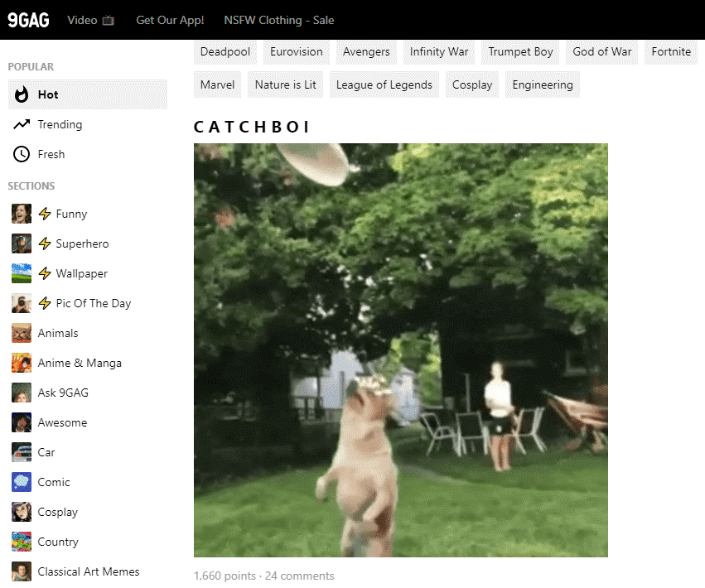Screen dimensions: 705x588
Task: Click the dog catching frisbee GIF
Action: click(x=401, y=350)
